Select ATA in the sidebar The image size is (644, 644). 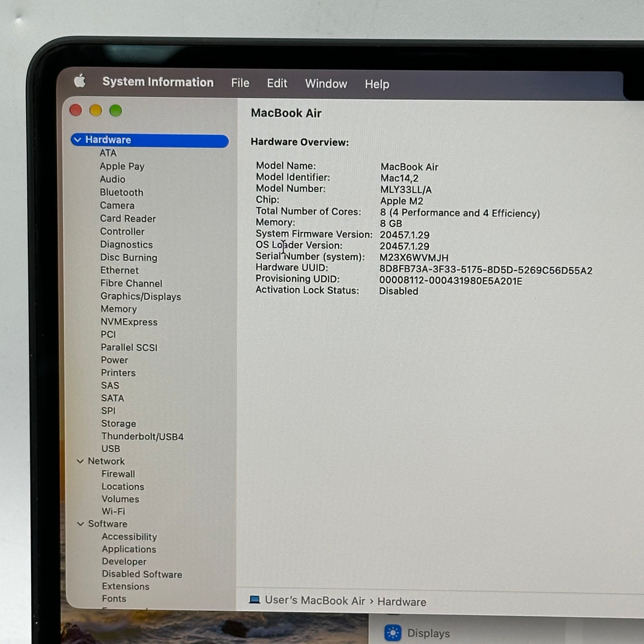click(x=108, y=153)
